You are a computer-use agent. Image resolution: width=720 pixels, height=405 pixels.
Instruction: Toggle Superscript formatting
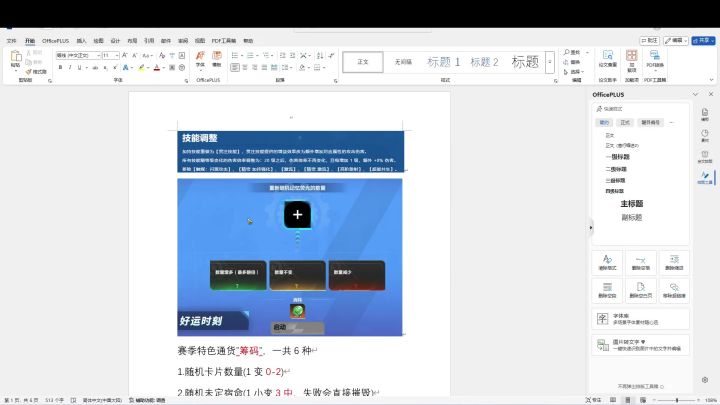tap(115, 68)
